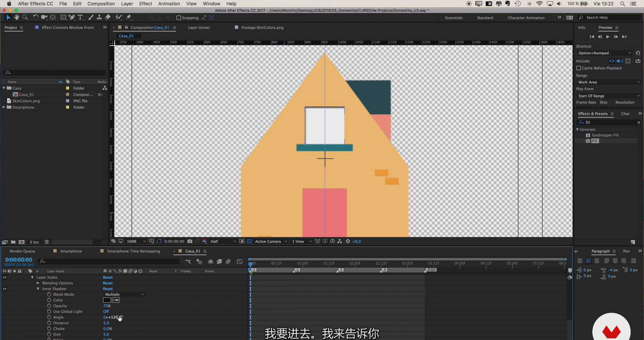Open the Composition menu
This screenshot has width=644, height=340.
(x=101, y=4)
